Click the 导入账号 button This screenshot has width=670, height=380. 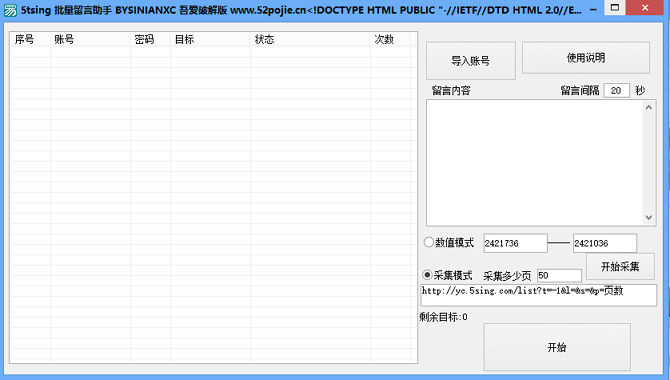(470, 60)
